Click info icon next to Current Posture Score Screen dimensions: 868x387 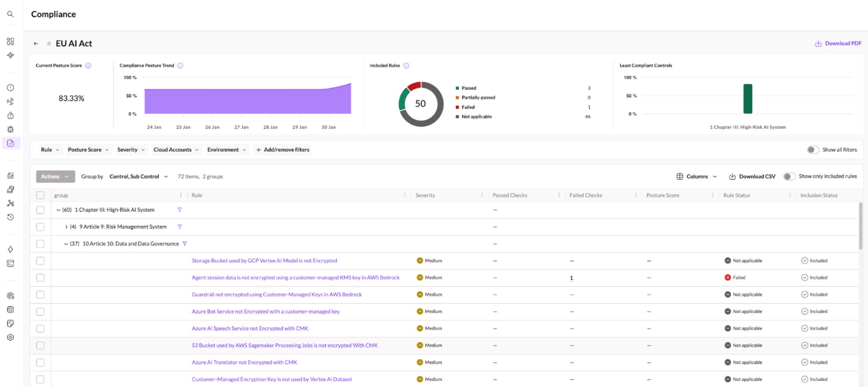point(89,66)
